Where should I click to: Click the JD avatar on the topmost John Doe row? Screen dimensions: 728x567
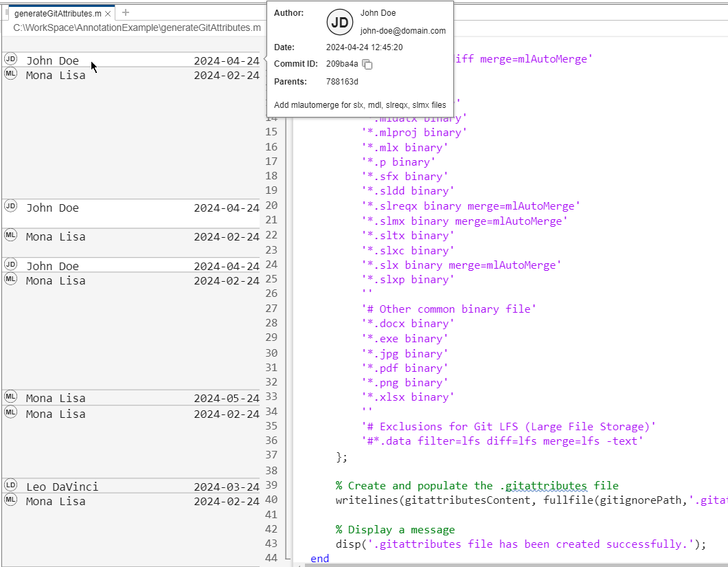(10, 60)
